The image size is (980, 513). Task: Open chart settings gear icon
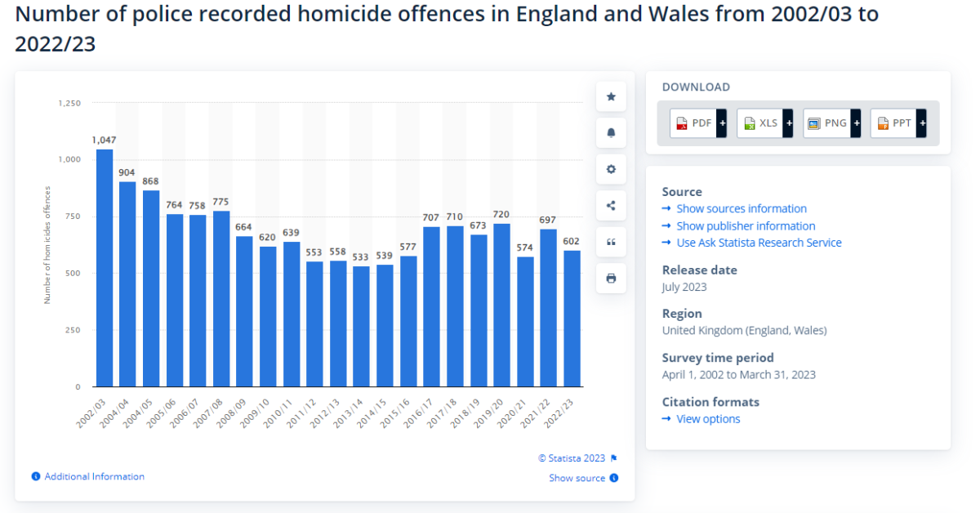point(611,169)
